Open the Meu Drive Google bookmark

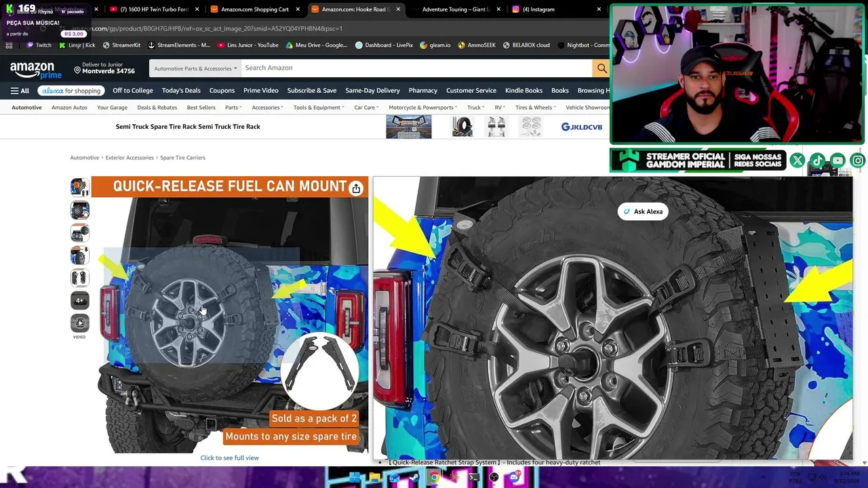tap(317, 45)
